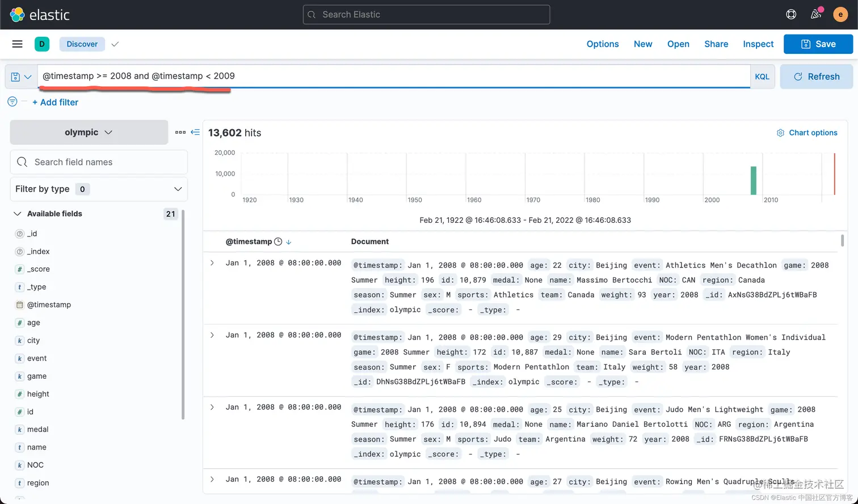Select the NOC field
This screenshot has height=504, width=858.
coord(35,465)
